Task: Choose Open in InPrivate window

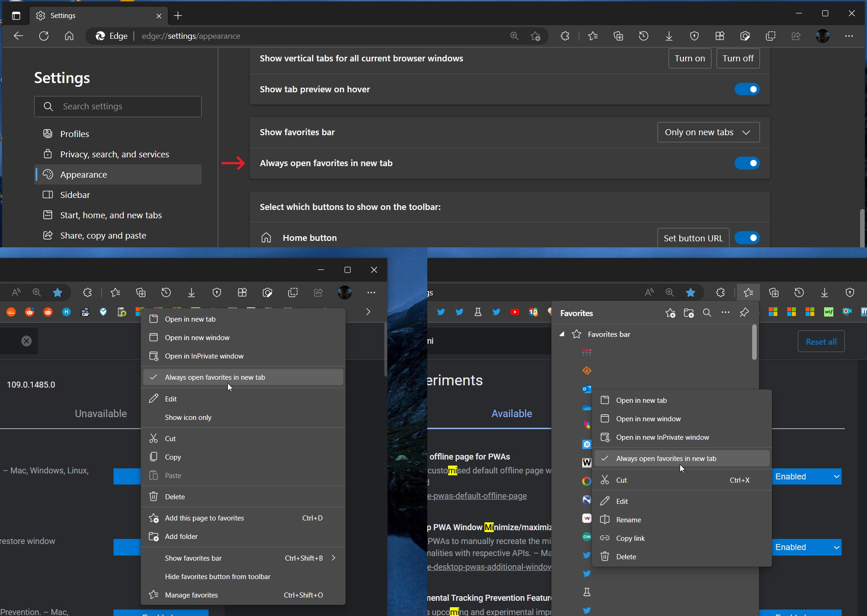Action: tap(243, 356)
